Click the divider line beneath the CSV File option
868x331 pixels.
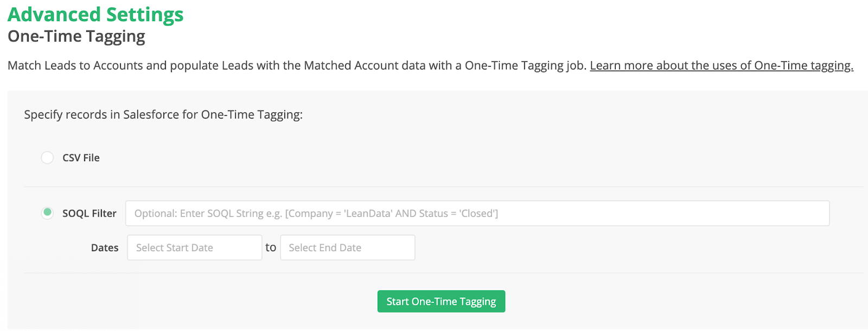click(x=444, y=187)
